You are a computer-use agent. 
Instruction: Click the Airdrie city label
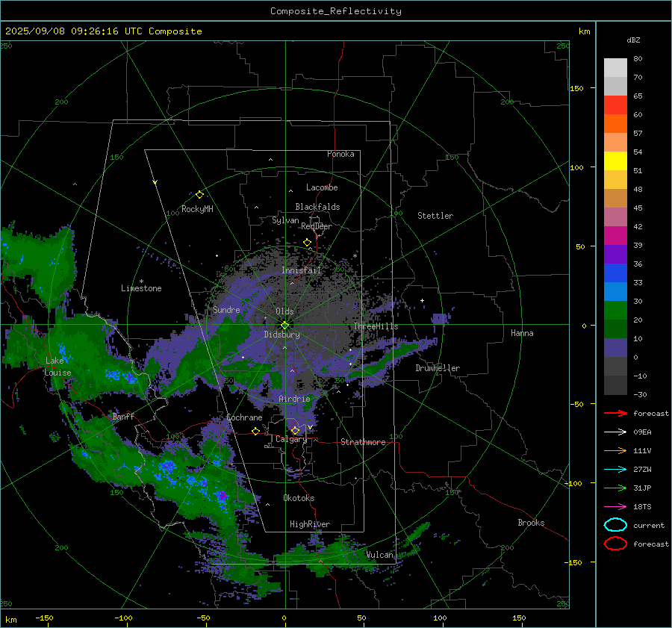[x=294, y=399]
